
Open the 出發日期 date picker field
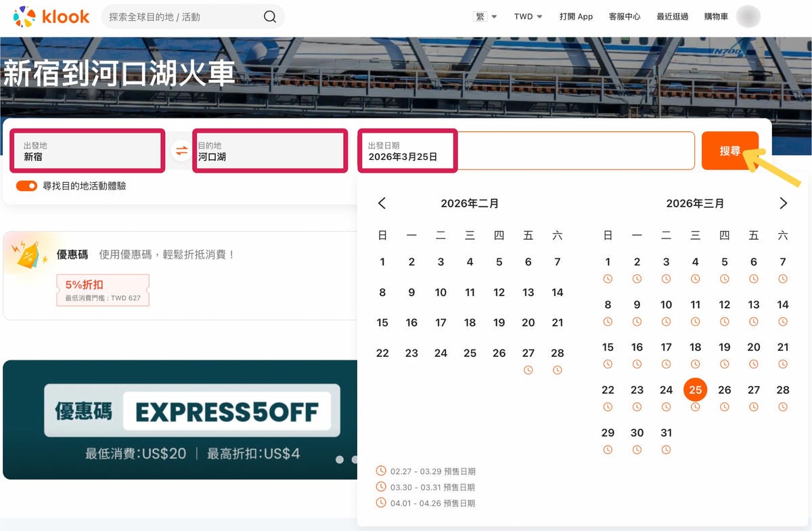pos(526,150)
